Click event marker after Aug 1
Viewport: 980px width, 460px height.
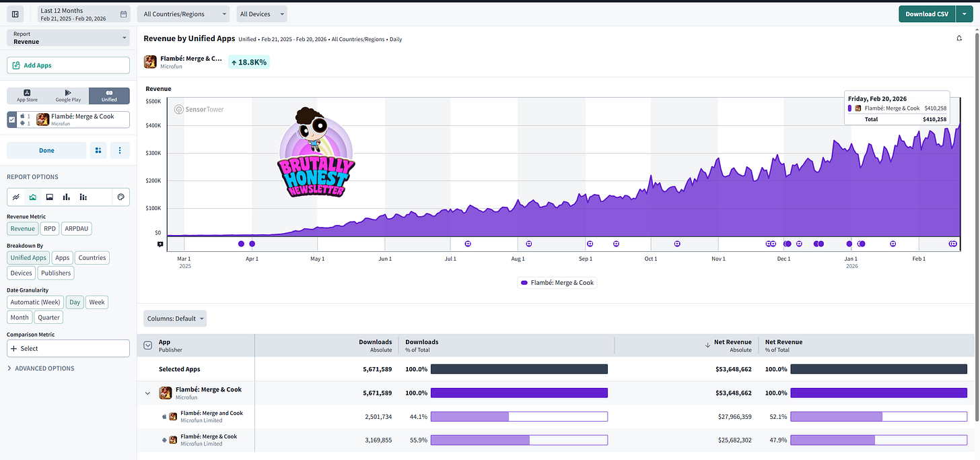529,244
